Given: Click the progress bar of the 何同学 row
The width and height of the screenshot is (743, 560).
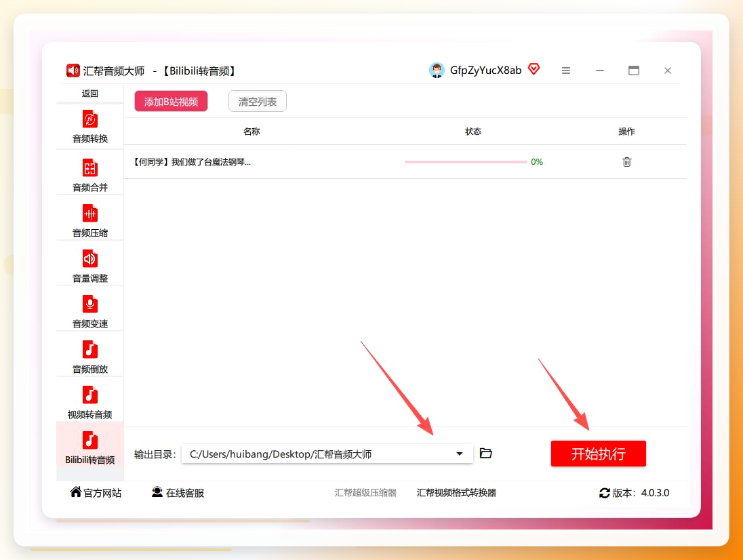Looking at the screenshot, I should click(465, 162).
